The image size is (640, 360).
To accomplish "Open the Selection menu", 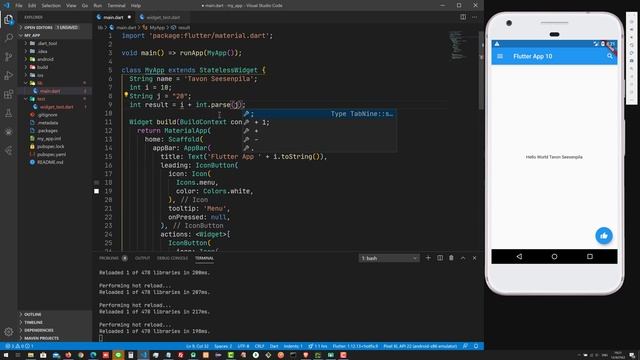I will tap(51, 6).
